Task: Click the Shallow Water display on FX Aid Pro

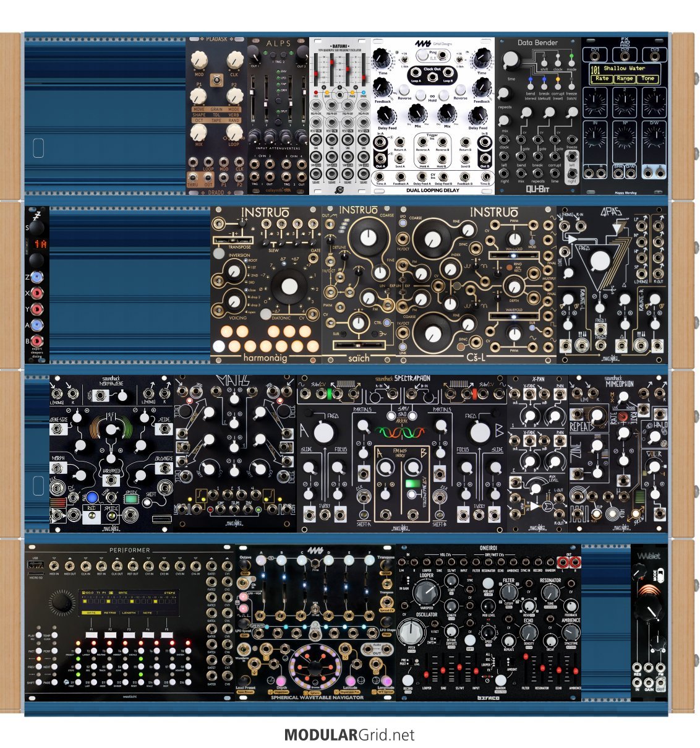Action: 625,73
